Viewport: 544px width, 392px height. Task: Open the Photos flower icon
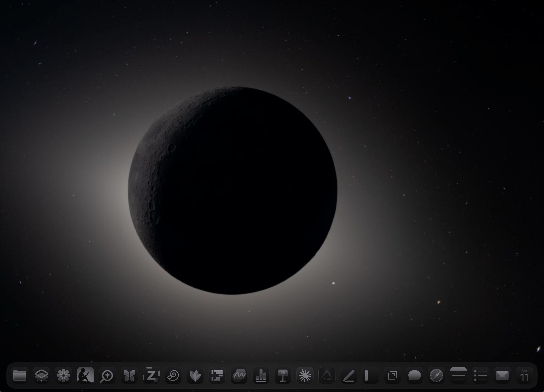coord(64,375)
